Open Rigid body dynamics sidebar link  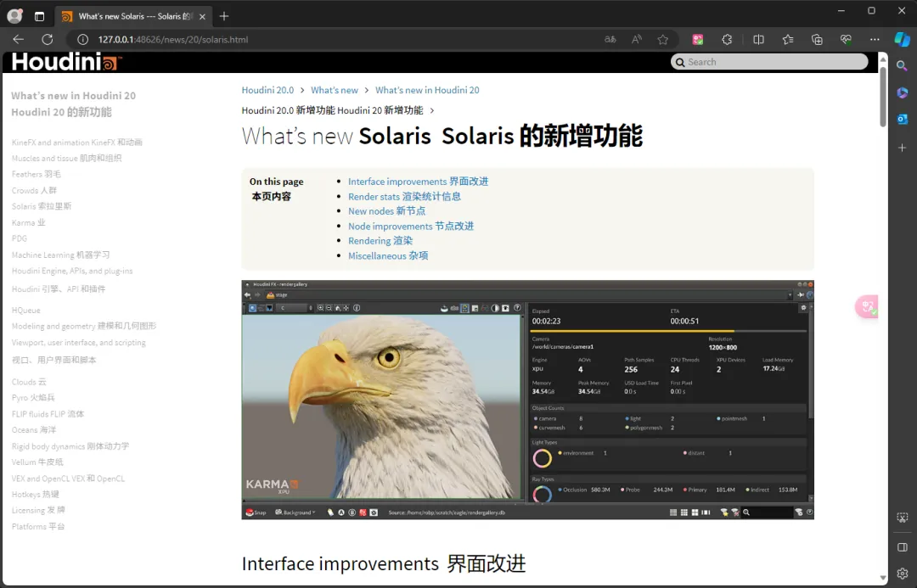70,446
